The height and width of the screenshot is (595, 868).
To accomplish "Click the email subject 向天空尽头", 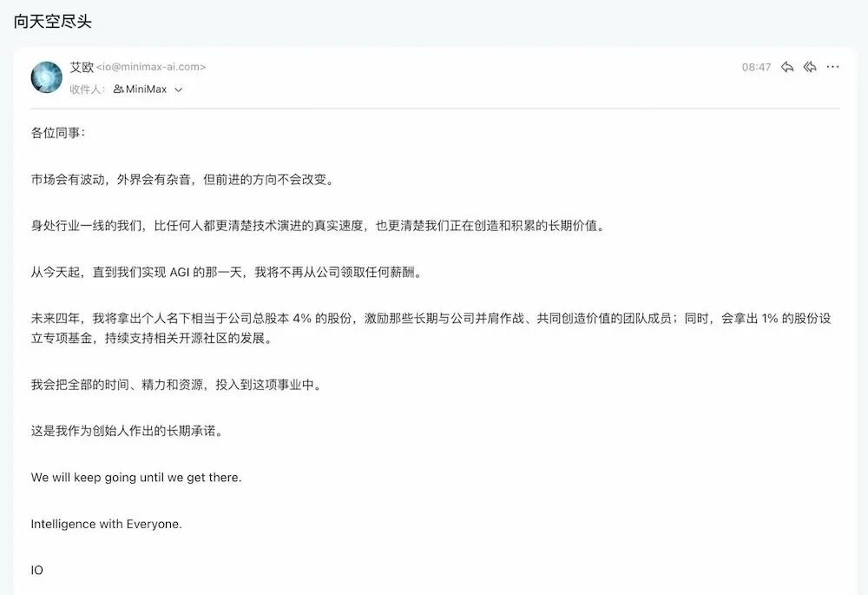I will coord(53,22).
